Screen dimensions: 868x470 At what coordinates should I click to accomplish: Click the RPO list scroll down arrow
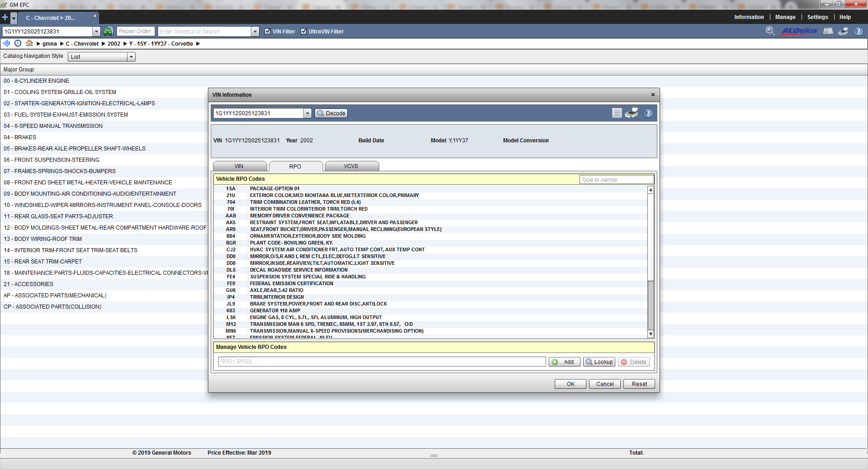point(651,334)
